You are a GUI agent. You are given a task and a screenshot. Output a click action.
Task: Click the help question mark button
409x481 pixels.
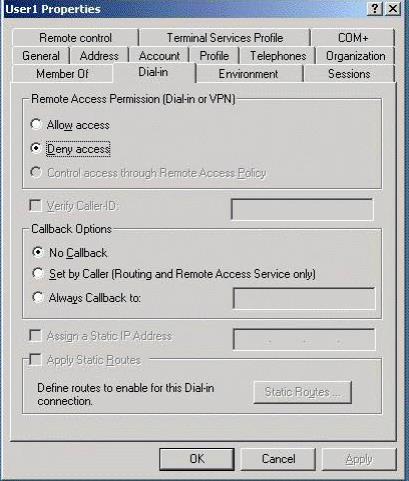[x=375, y=9]
